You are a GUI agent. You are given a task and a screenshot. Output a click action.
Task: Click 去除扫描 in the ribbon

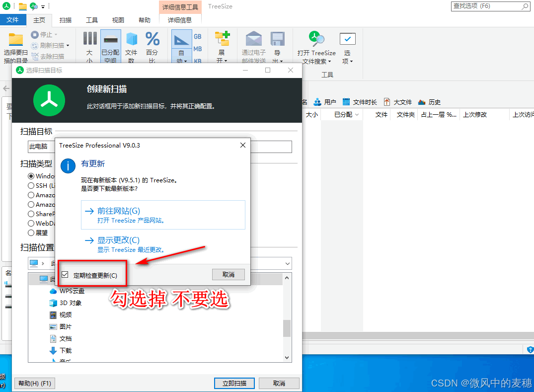[x=48, y=57]
